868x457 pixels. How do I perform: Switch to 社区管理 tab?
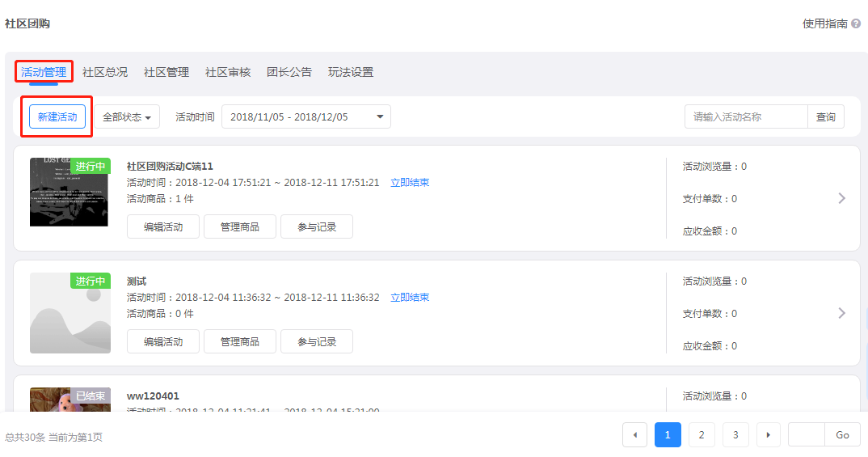(166, 72)
